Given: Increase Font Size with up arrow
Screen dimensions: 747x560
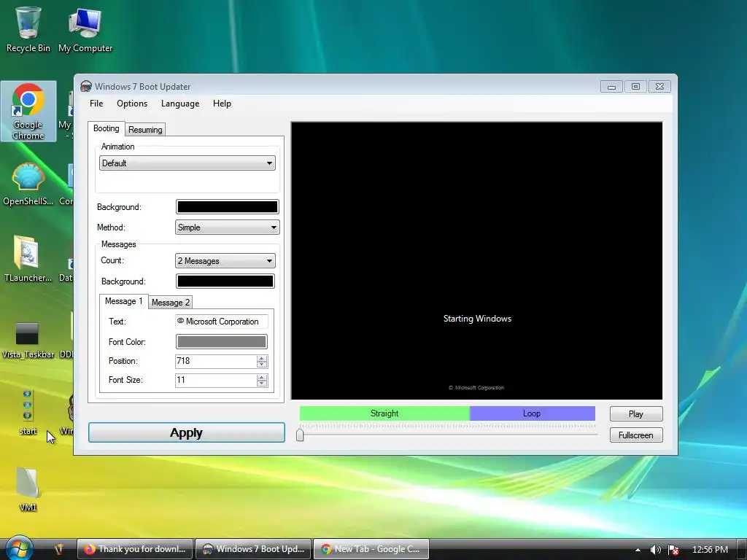Looking at the screenshot, I should click(x=262, y=377).
